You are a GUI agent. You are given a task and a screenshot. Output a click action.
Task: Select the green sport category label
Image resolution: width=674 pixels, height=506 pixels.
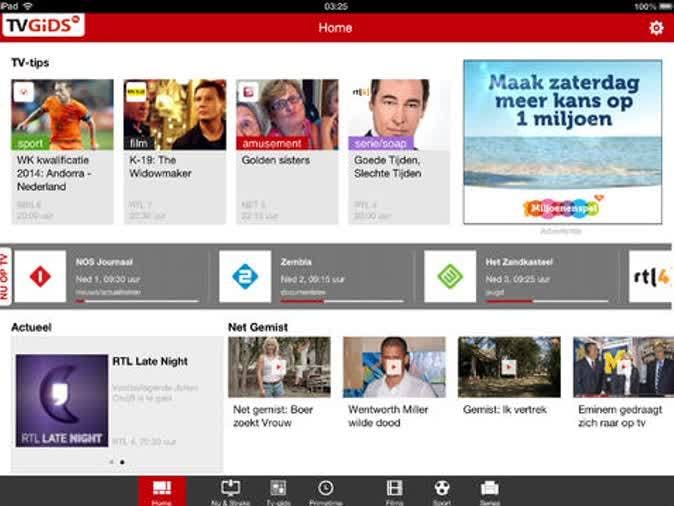[x=30, y=143]
